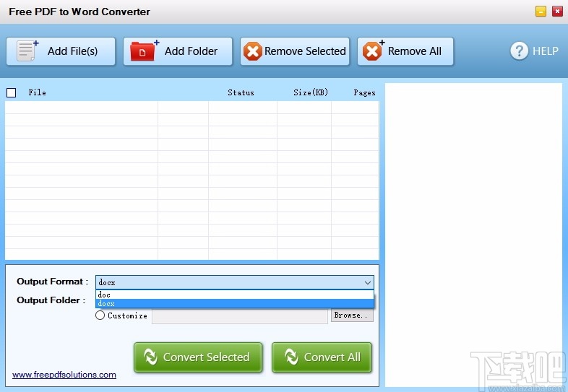Image resolution: width=568 pixels, height=392 pixels.
Task: Choose the doc format option
Action: 235,295
